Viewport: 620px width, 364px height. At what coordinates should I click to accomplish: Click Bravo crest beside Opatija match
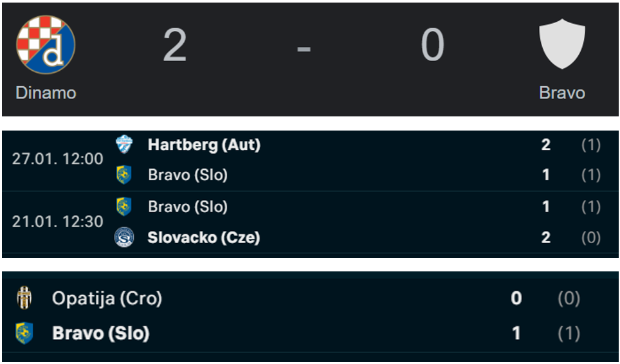(x=24, y=332)
